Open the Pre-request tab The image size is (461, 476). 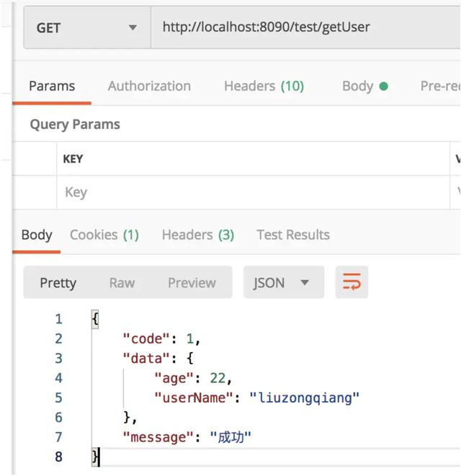440,86
